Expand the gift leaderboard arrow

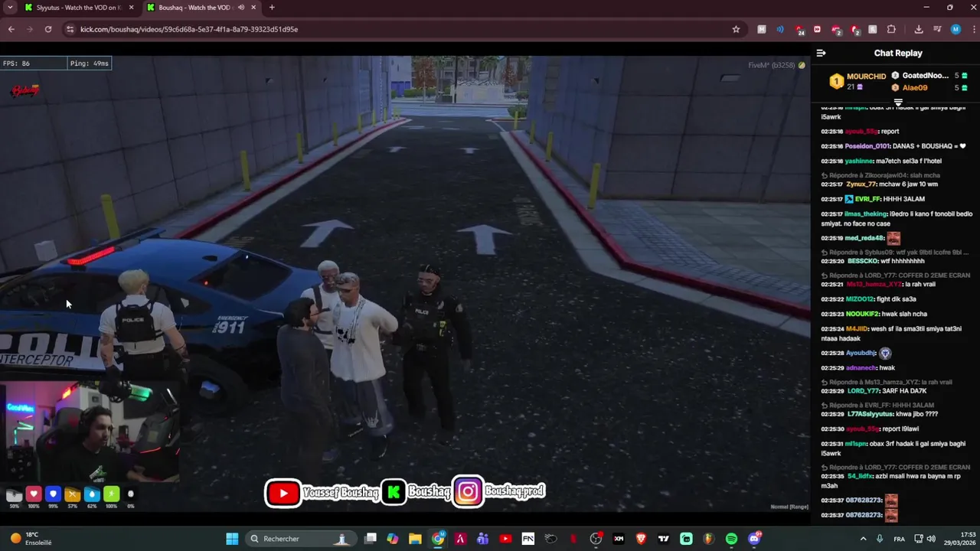[x=898, y=103]
